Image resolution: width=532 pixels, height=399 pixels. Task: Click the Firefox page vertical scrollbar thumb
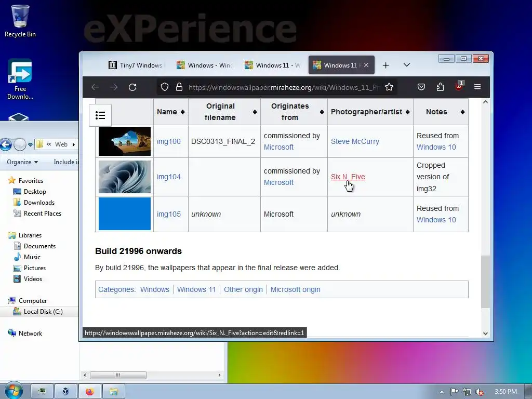click(x=486, y=282)
